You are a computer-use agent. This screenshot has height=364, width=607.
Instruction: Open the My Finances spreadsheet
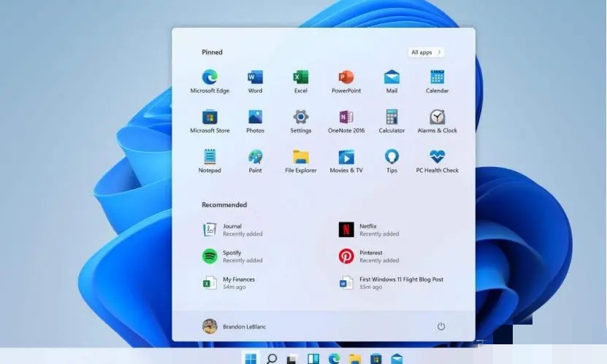coord(229,283)
